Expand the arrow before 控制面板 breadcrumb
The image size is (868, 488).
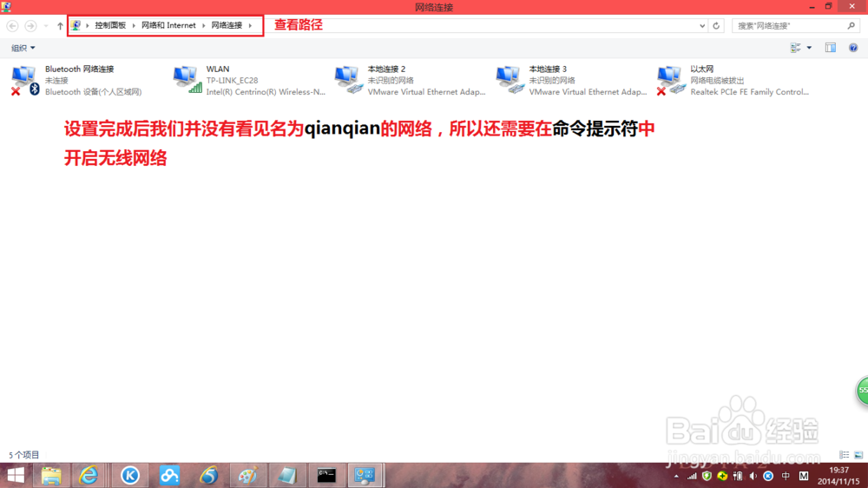88,25
